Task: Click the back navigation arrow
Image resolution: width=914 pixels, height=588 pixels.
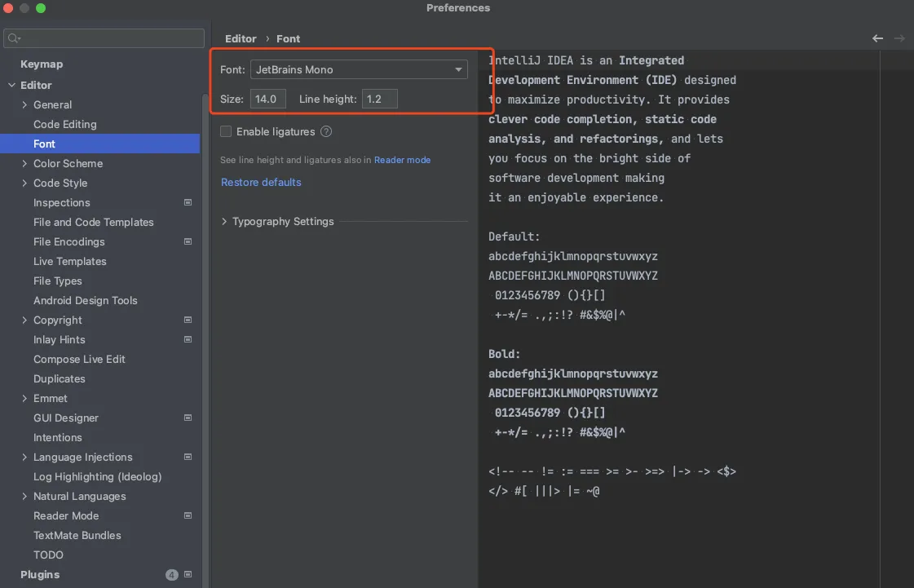Action: pos(877,38)
